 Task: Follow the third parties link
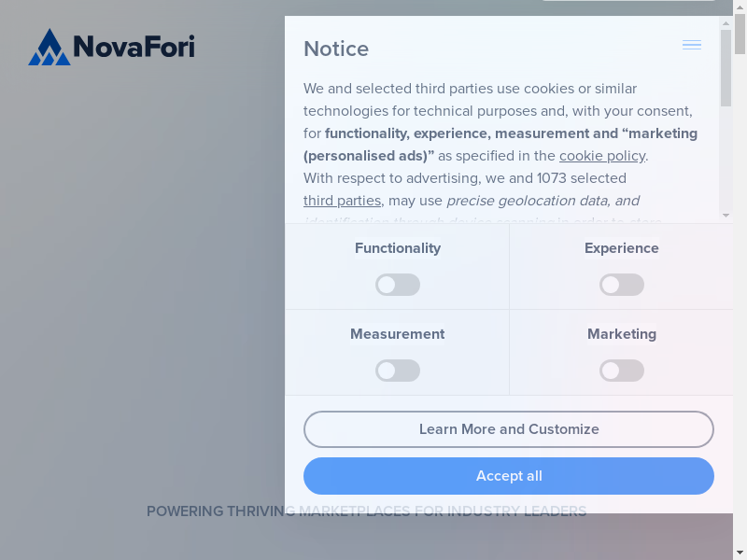[x=342, y=201]
